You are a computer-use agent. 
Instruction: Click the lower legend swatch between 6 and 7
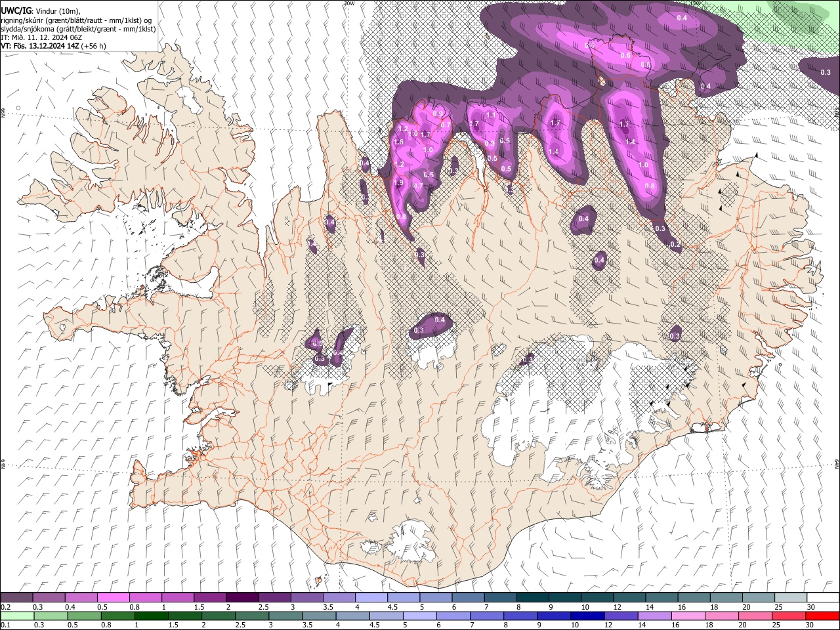tap(453, 616)
